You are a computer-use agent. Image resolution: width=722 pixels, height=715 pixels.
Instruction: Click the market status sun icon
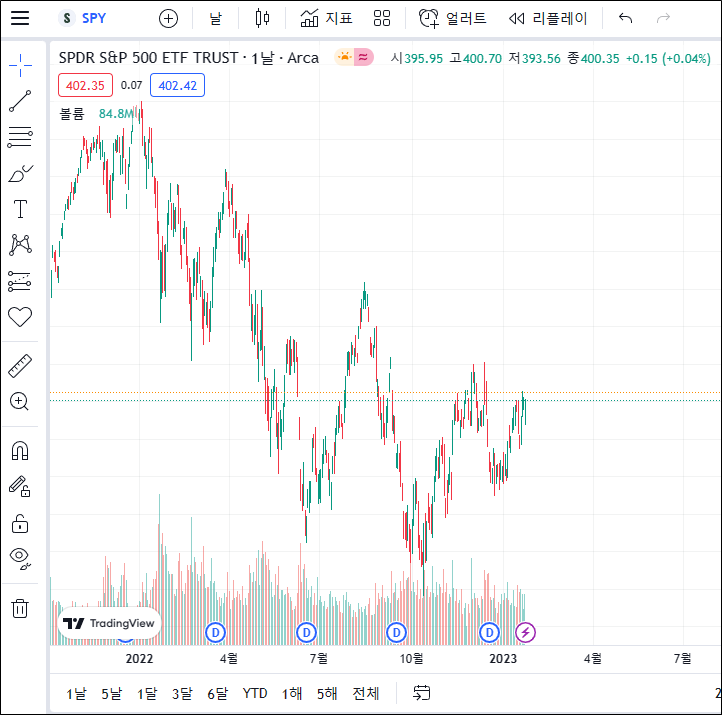coord(344,58)
